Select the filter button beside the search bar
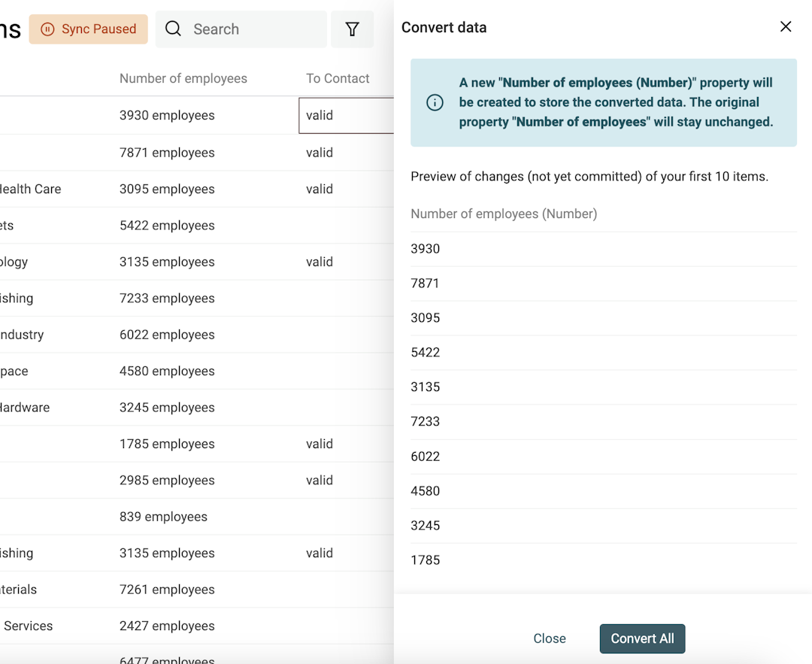The width and height of the screenshot is (812, 664). tap(352, 29)
